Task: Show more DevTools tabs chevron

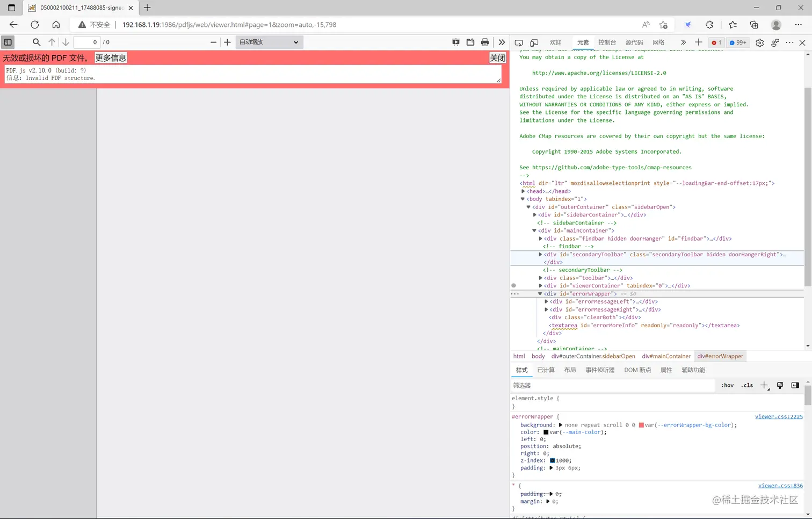Action: point(683,42)
